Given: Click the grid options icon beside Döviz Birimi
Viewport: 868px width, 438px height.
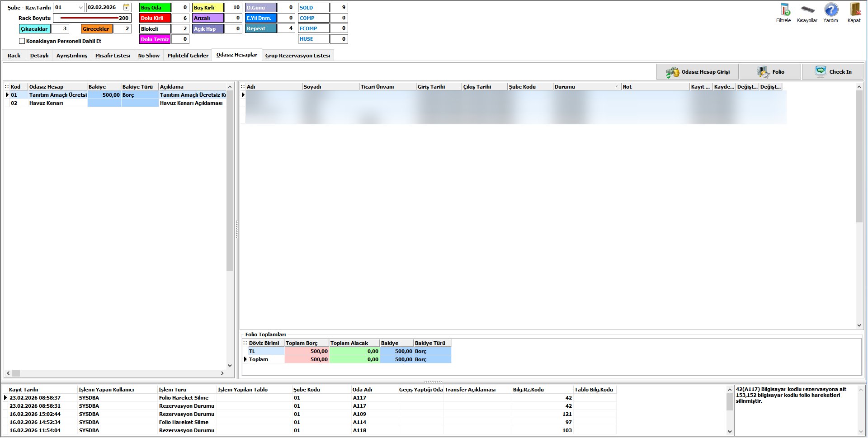Looking at the screenshot, I should pos(245,343).
